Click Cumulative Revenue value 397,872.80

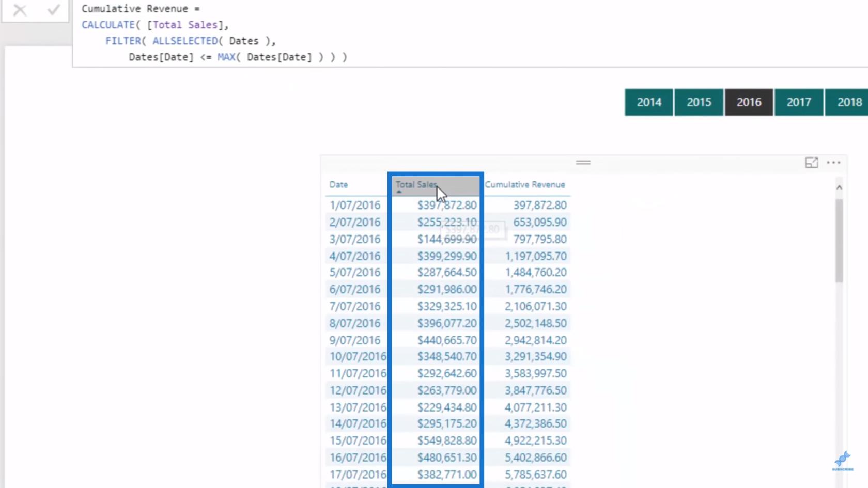[x=540, y=205]
